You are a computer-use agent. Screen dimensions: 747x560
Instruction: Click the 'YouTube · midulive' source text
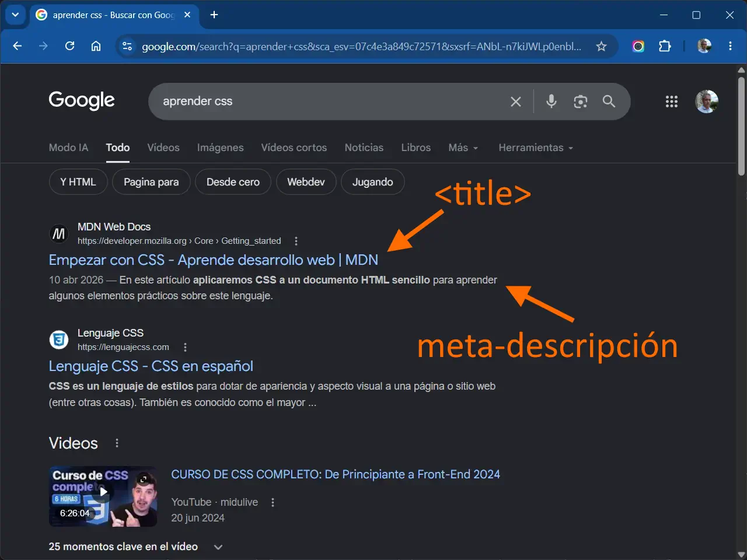pos(215,502)
